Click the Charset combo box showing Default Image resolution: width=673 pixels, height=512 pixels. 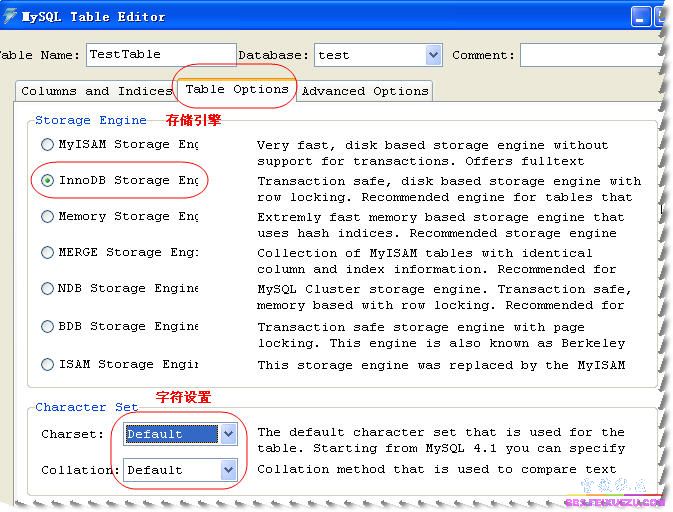coord(180,434)
